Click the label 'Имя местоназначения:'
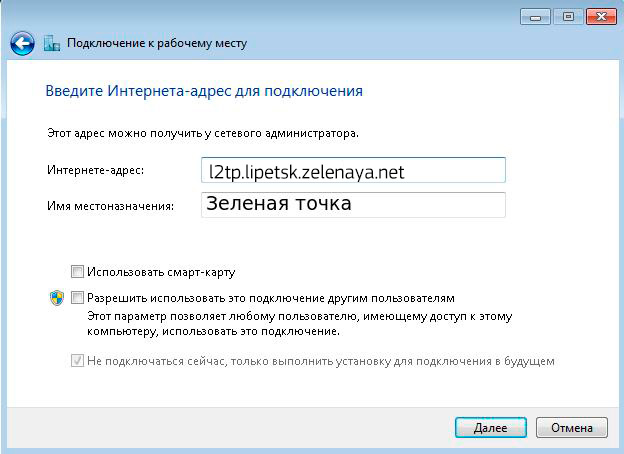This screenshot has width=624, height=454. point(111,206)
